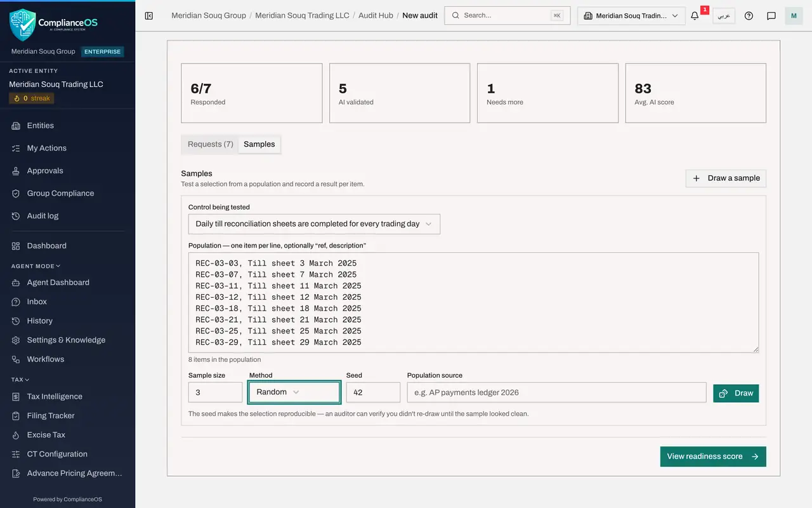Click the Sample size field
This screenshot has width=812, height=508.
(215, 392)
